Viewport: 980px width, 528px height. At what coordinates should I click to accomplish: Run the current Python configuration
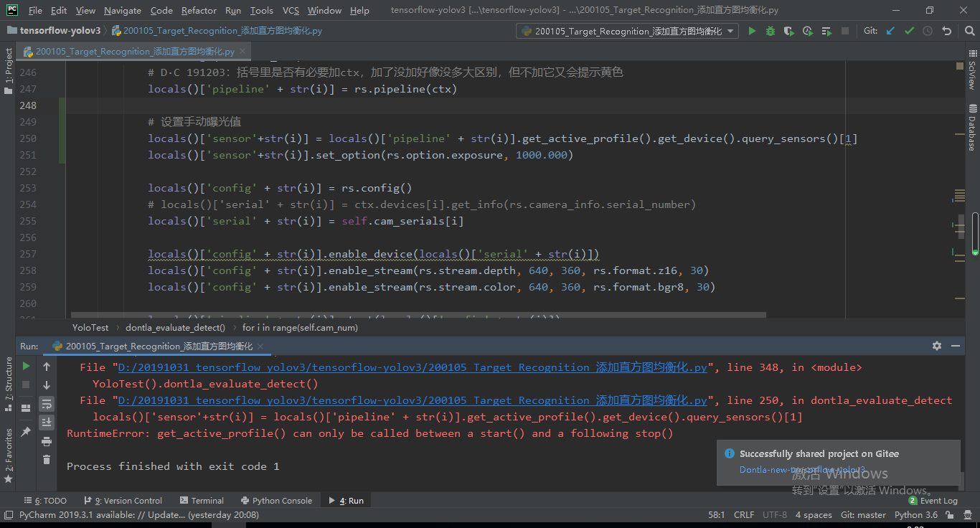click(753, 30)
